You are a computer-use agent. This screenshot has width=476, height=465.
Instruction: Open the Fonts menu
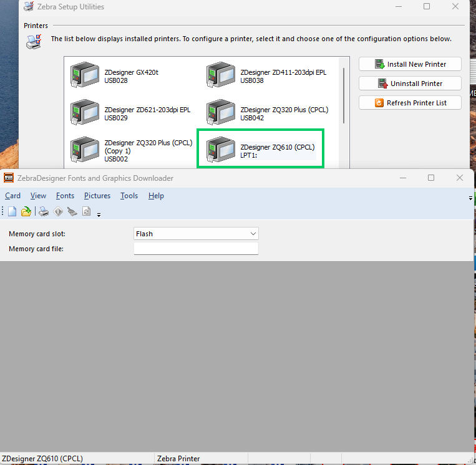click(65, 196)
